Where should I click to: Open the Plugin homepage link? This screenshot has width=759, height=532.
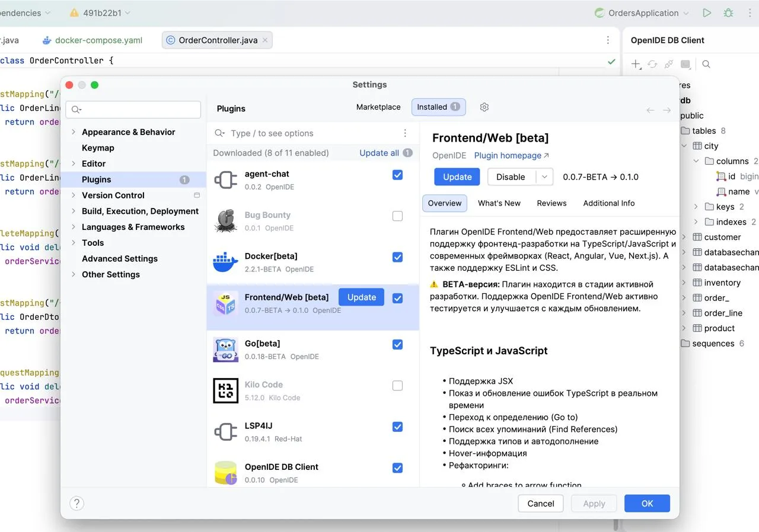[511, 155]
